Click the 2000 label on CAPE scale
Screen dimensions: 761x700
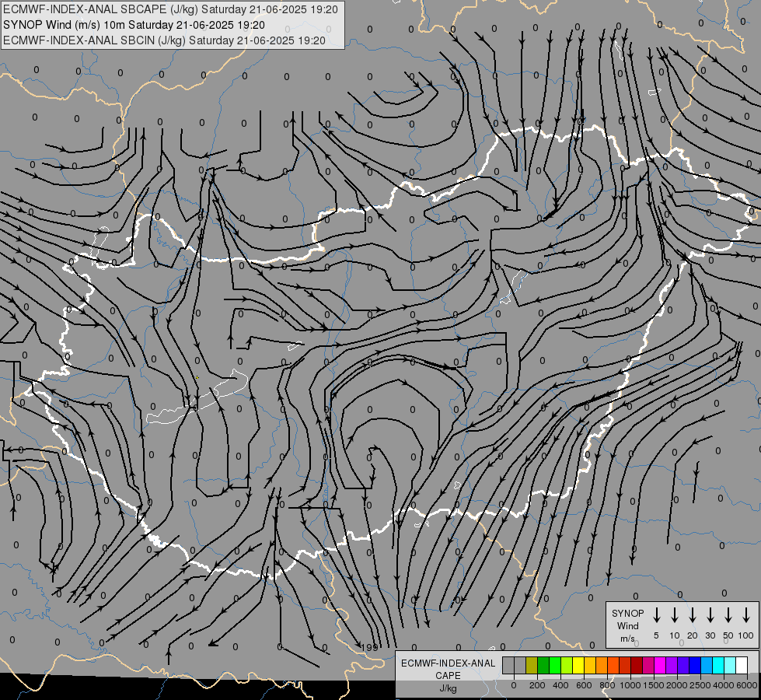click(677, 685)
